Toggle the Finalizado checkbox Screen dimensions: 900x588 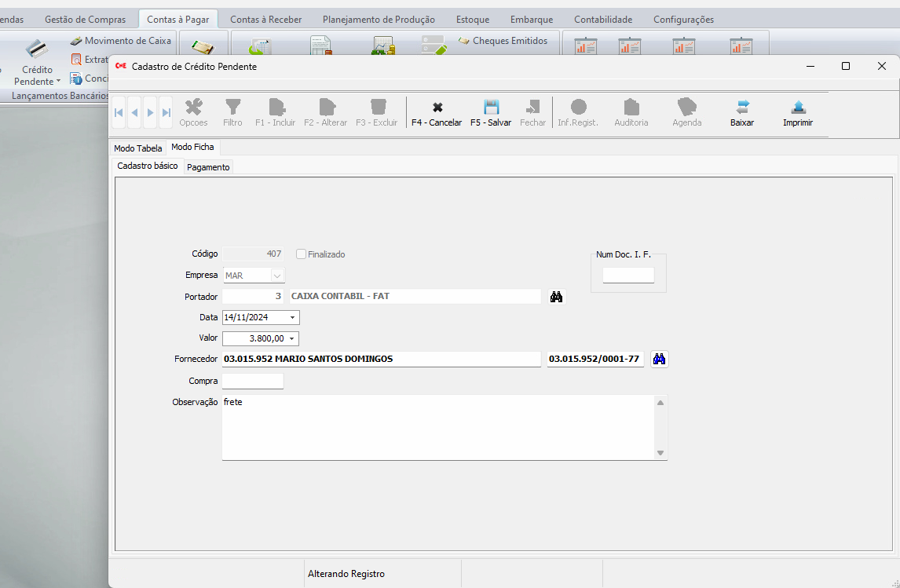tap(301, 254)
